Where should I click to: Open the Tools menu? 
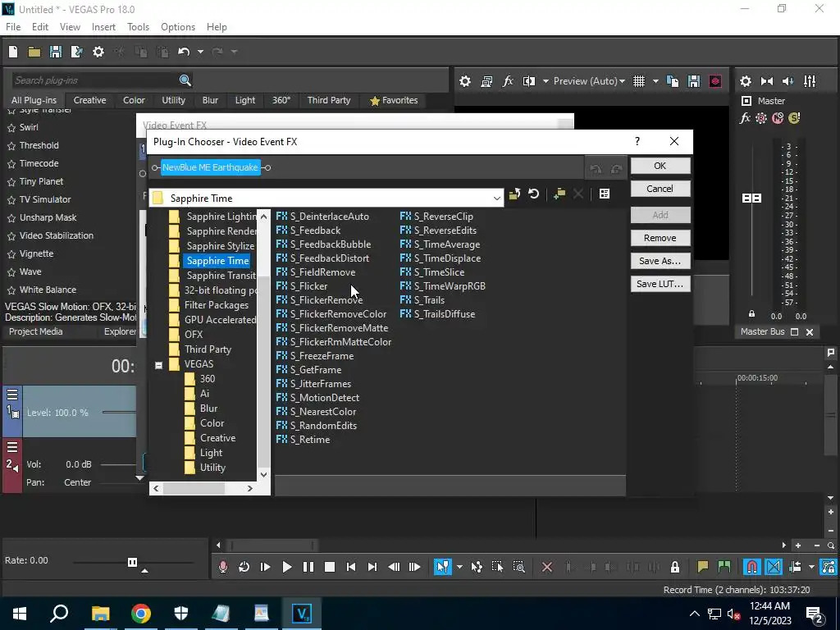[x=138, y=27]
